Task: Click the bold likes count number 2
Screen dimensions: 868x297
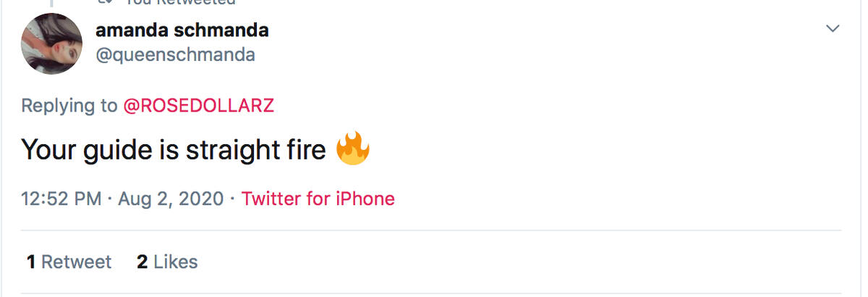Action: [142, 262]
